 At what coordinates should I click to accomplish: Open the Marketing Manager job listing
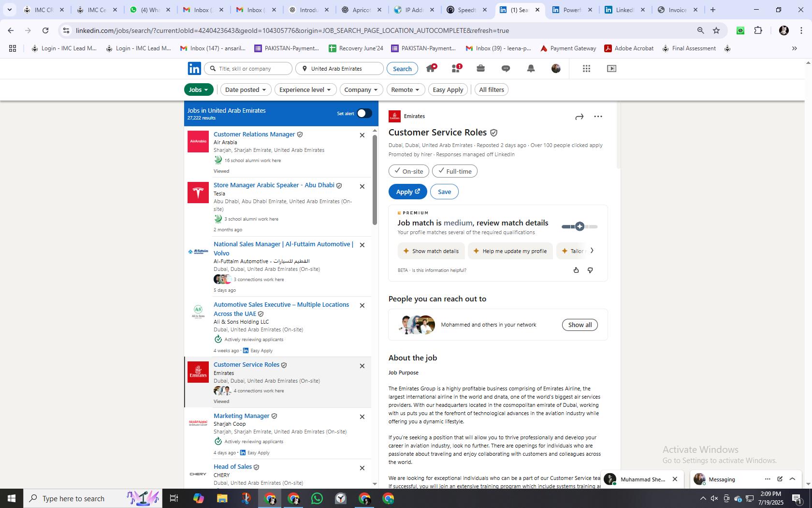pyautogui.click(x=241, y=416)
